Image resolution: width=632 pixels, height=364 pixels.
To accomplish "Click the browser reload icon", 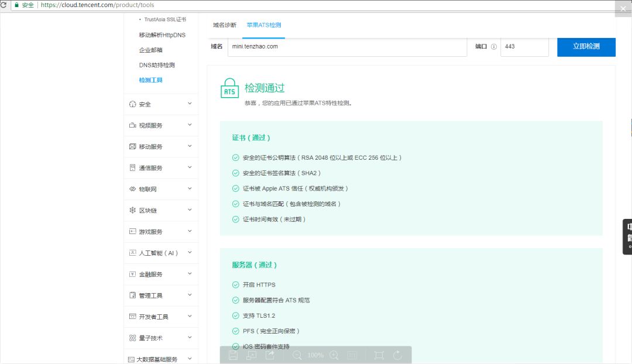I will (x=4, y=5).
